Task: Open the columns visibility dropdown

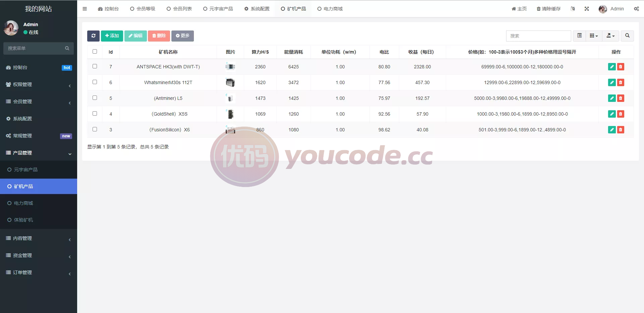Action: 594,36
